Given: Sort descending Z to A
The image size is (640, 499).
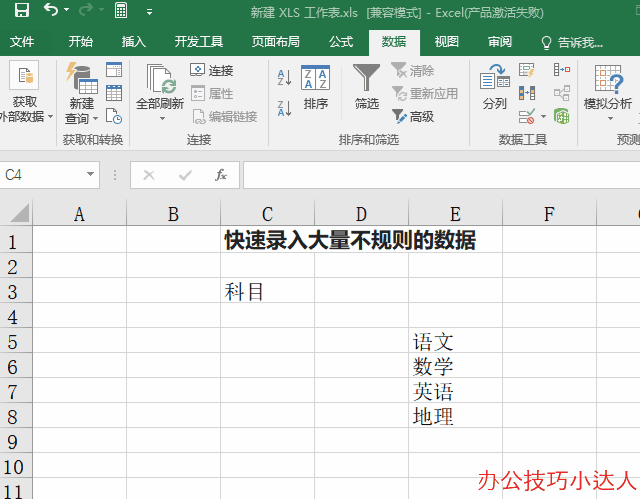Looking at the screenshot, I should point(284,108).
